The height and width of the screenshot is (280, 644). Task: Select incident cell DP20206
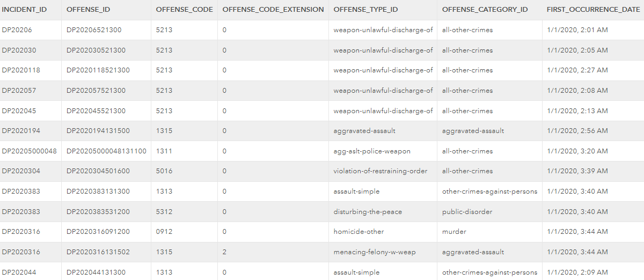17,30
